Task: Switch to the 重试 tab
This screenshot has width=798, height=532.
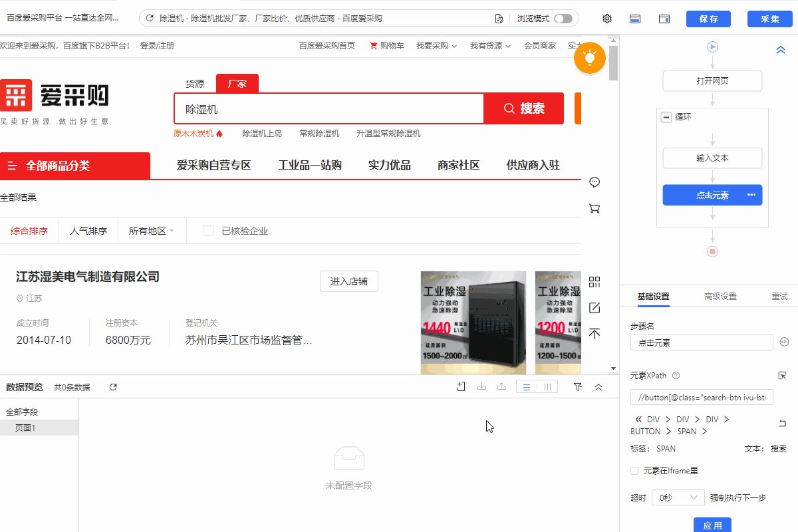Action: (x=779, y=297)
